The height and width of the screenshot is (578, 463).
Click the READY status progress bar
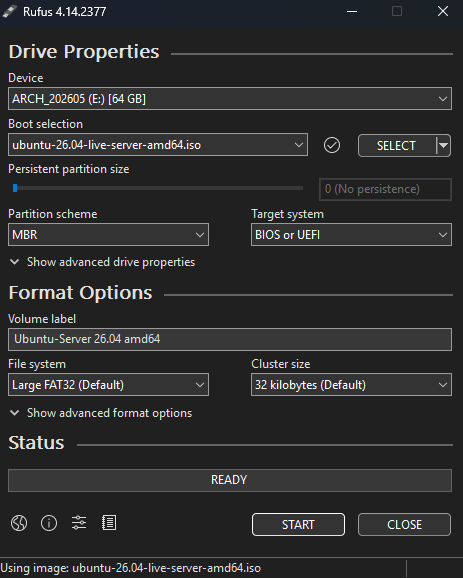[x=230, y=480]
